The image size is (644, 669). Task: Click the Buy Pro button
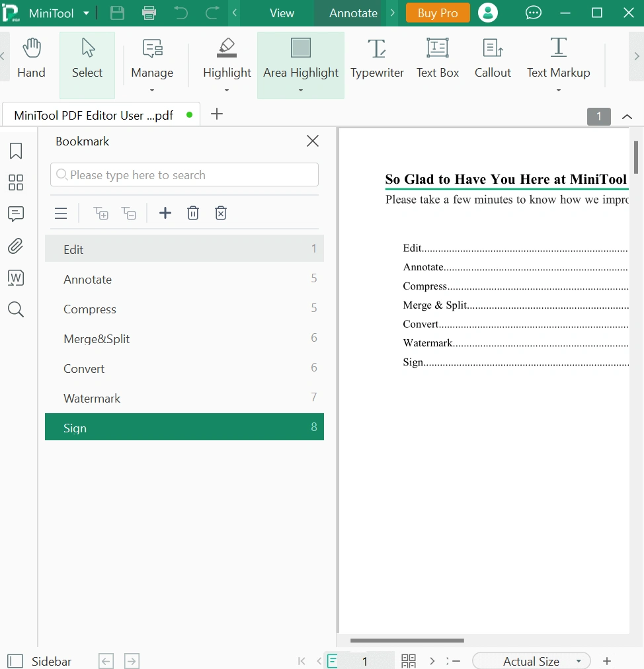(438, 13)
